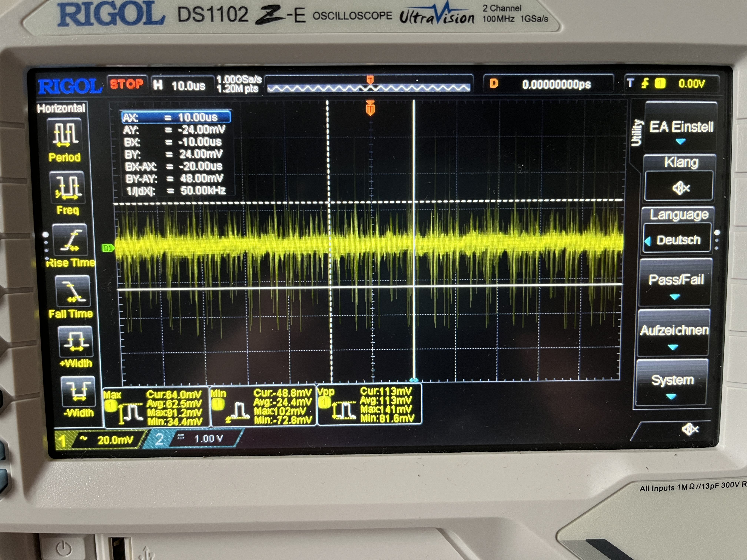Select the -Width measurement icon
The width and height of the screenshot is (747, 560).
[x=78, y=391]
